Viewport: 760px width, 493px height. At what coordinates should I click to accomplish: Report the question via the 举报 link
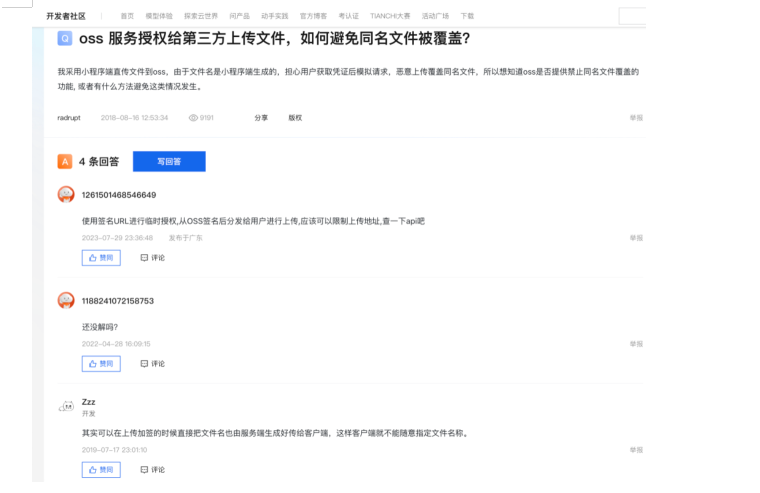[636, 118]
